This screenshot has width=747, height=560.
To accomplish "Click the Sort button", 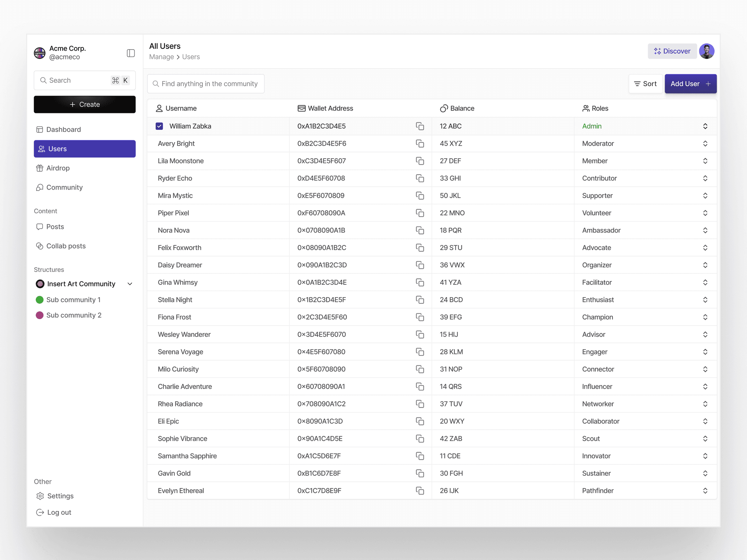I will 645,84.
